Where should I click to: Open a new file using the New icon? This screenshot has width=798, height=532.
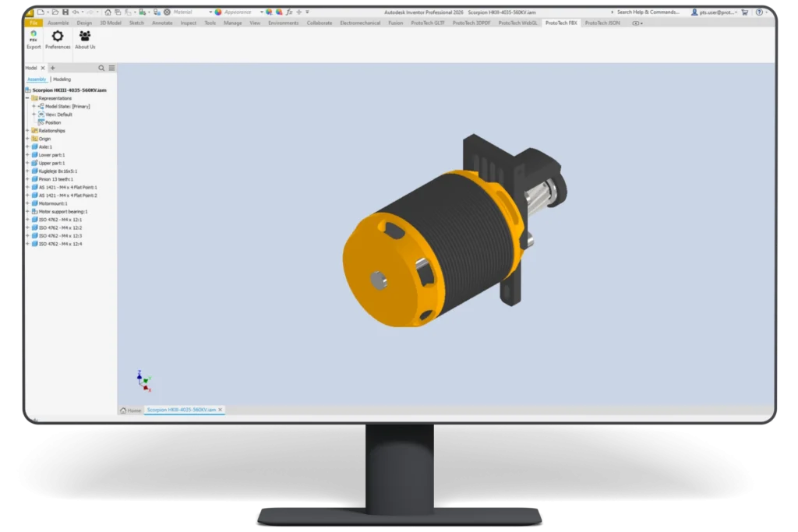pyautogui.click(x=40, y=11)
